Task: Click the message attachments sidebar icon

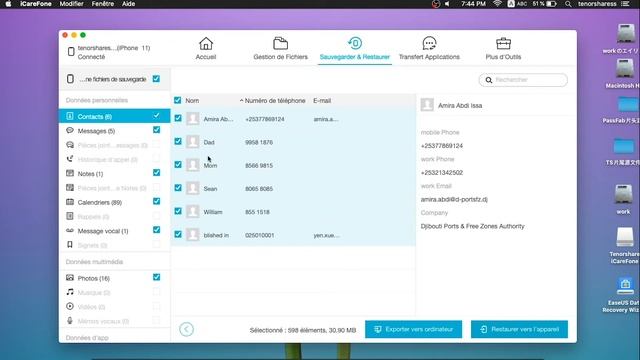Action: 70,145
